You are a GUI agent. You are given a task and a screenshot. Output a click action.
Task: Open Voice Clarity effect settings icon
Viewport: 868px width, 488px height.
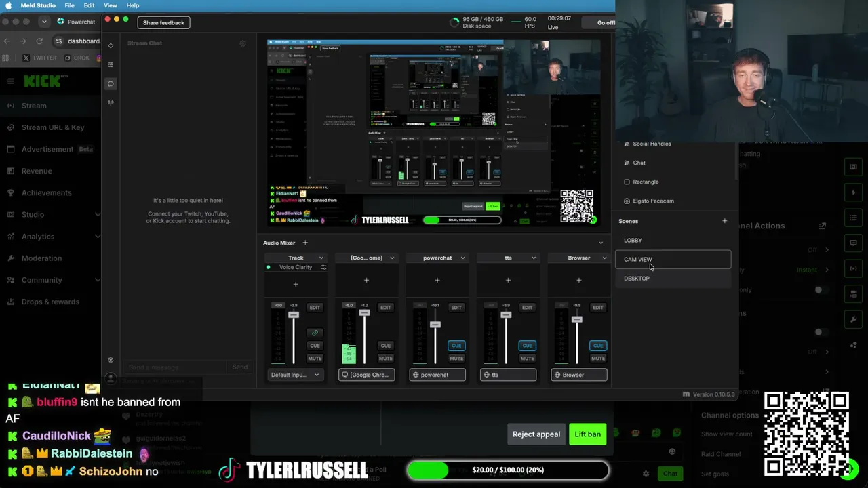click(323, 267)
